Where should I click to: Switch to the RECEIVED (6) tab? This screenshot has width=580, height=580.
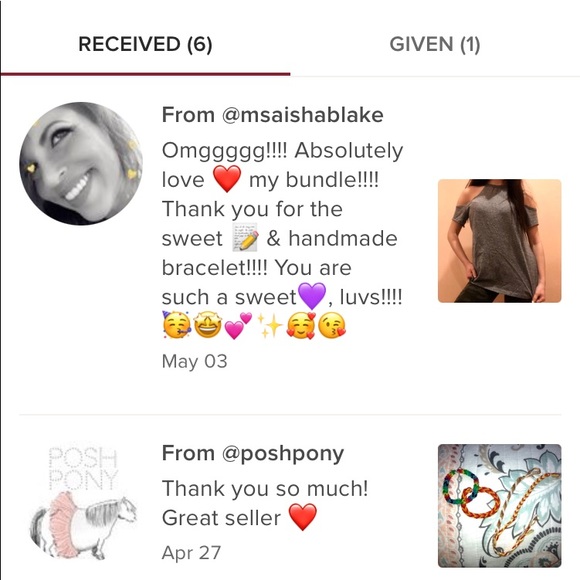pyautogui.click(x=145, y=44)
